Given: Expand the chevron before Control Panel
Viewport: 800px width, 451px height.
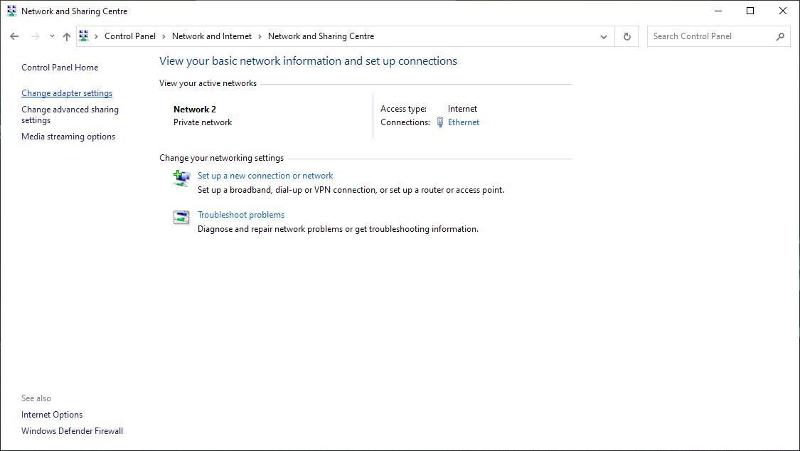Looking at the screenshot, I should [x=96, y=36].
